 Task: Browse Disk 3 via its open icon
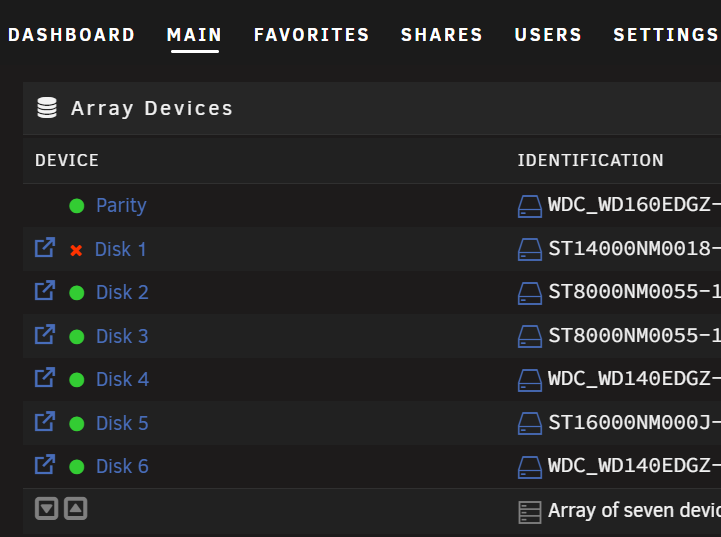pos(45,334)
